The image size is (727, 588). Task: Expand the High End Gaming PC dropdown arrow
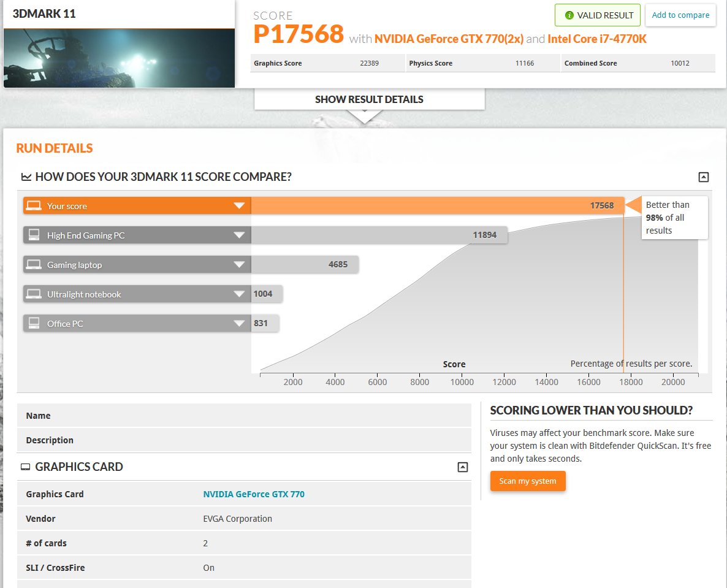click(239, 235)
